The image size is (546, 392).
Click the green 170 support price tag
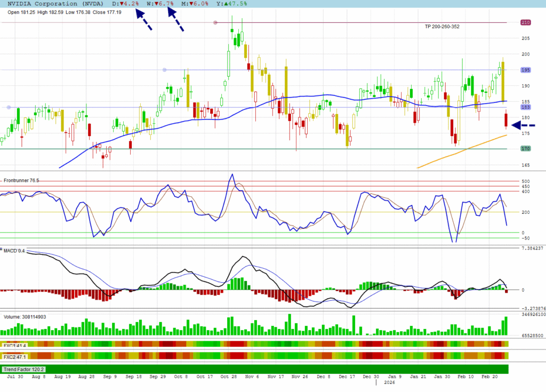click(x=525, y=149)
